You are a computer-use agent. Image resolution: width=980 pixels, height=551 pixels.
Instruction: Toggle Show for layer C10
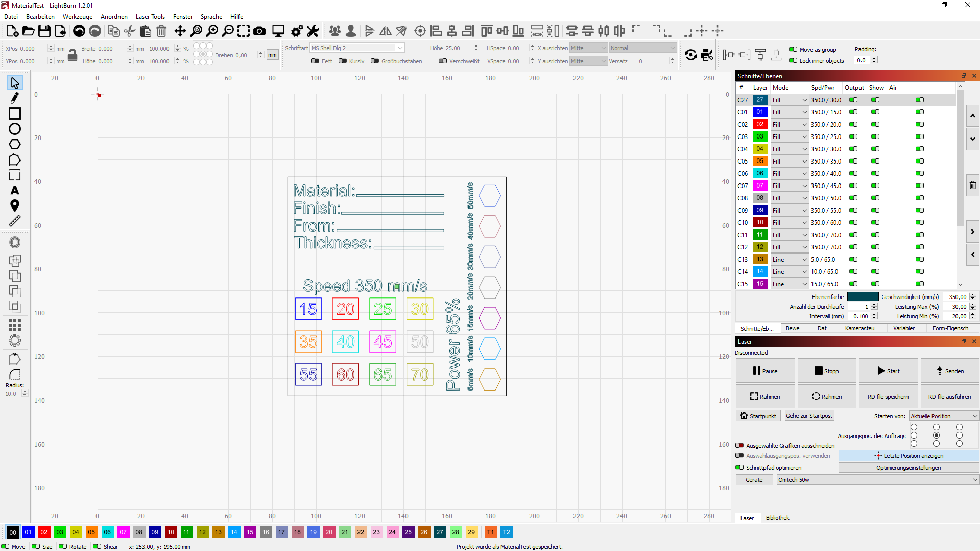coord(875,222)
